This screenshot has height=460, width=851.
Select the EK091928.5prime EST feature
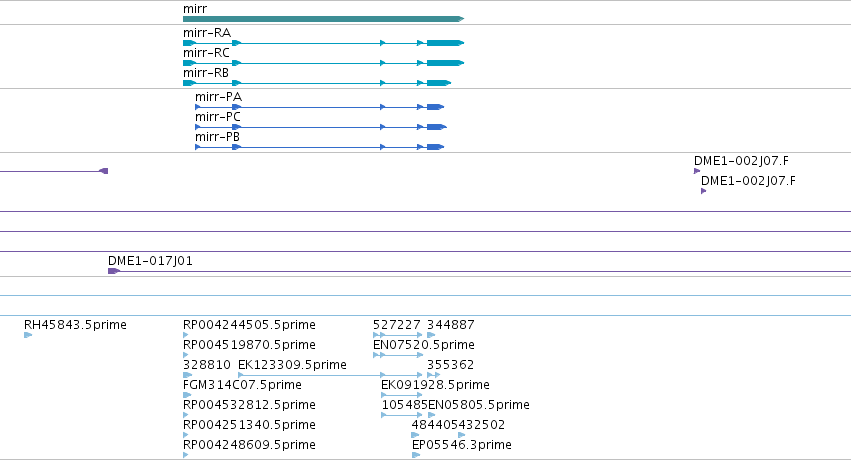click(x=402, y=395)
